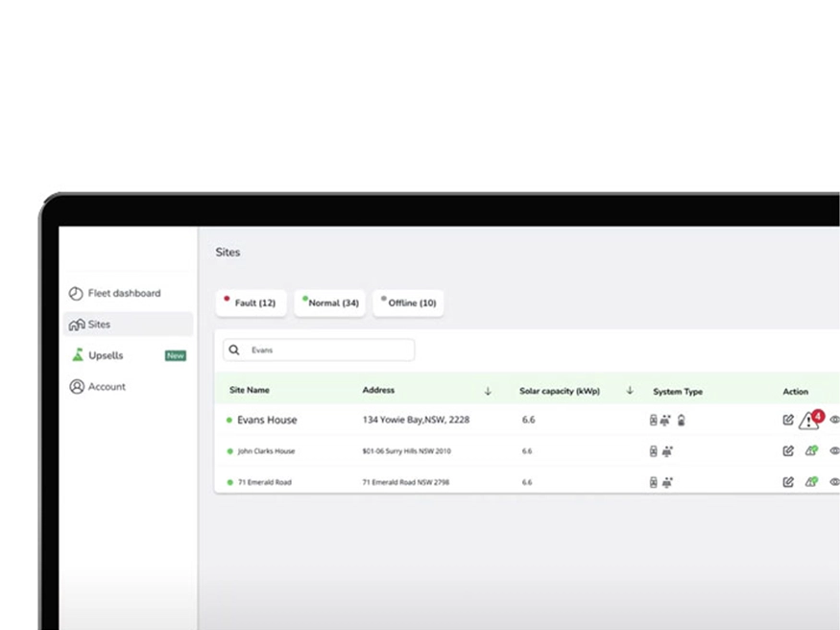
Task: Filter sites by Normal (34)
Action: pos(329,303)
